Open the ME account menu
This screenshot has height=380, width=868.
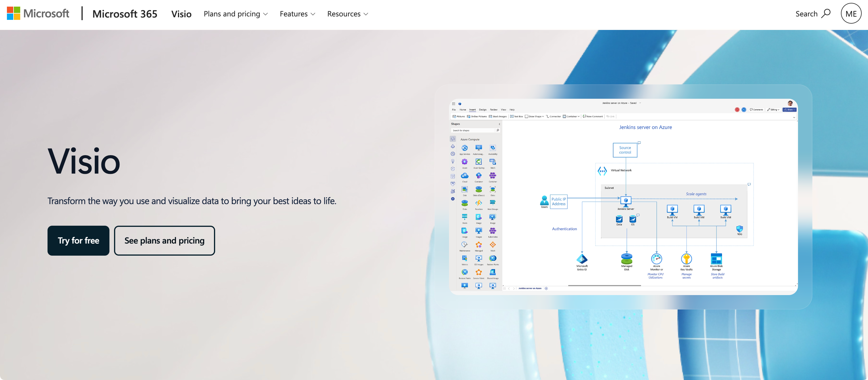click(x=851, y=14)
